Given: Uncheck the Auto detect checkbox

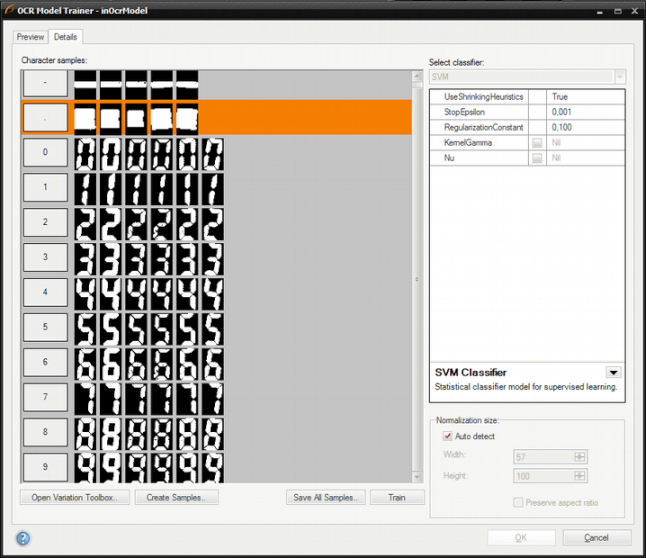Looking at the screenshot, I should point(447,436).
